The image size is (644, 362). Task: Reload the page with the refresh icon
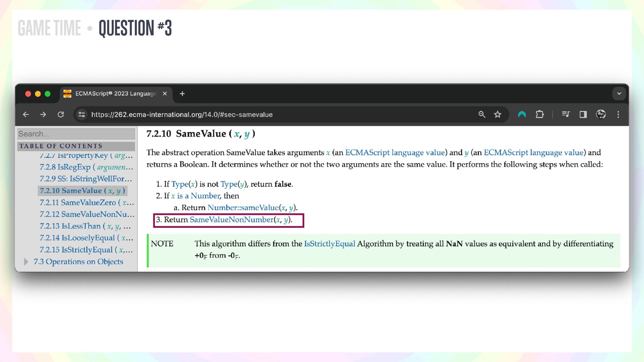click(61, 115)
